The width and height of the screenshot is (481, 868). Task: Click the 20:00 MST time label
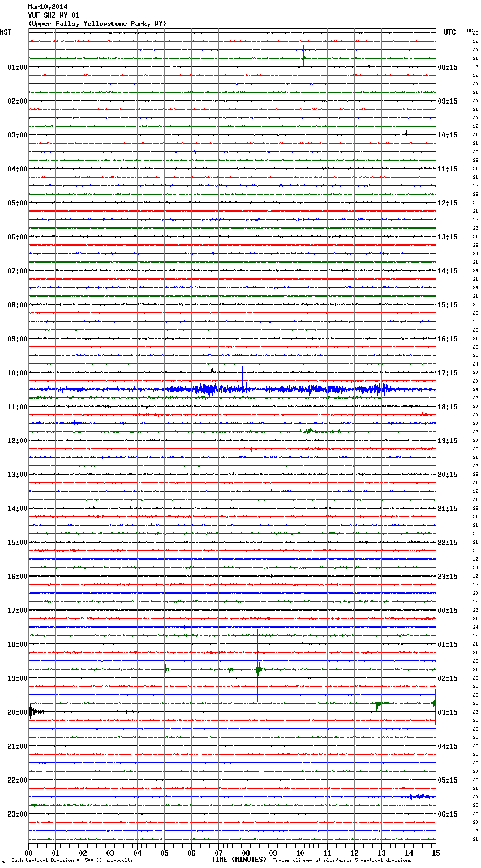(x=18, y=712)
